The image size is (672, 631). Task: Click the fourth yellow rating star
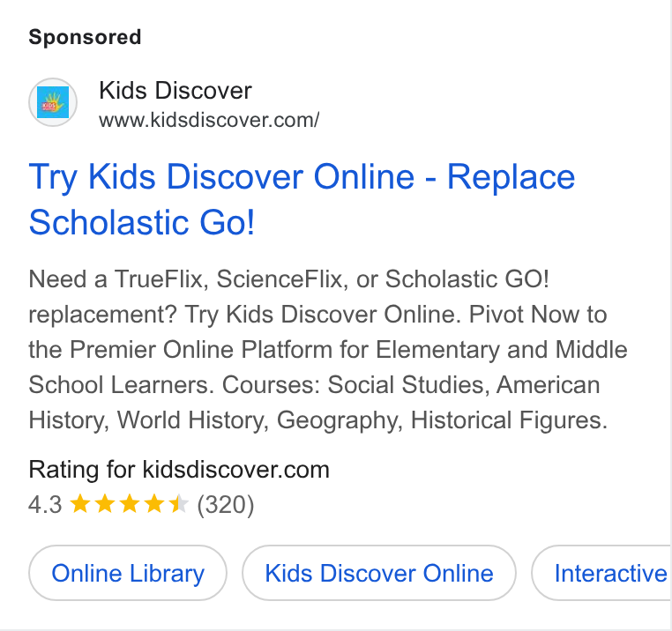point(153,504)
